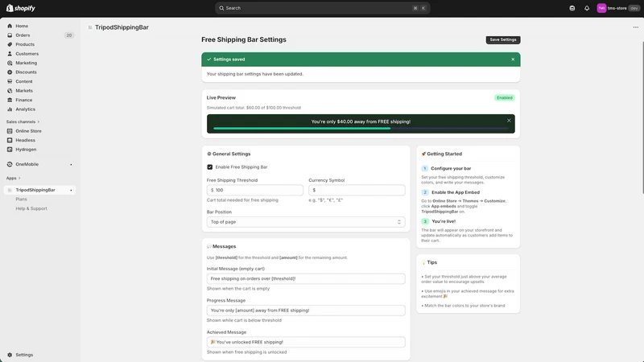Expand the Sales channels section
This screenshot has width=644, height=362.
[x=23, y=122]
